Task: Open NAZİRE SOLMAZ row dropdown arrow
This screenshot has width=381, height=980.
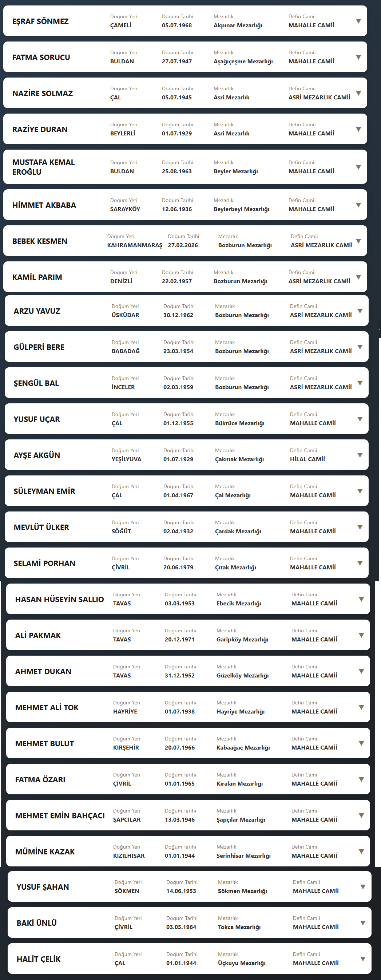Action: coord(358,93)
